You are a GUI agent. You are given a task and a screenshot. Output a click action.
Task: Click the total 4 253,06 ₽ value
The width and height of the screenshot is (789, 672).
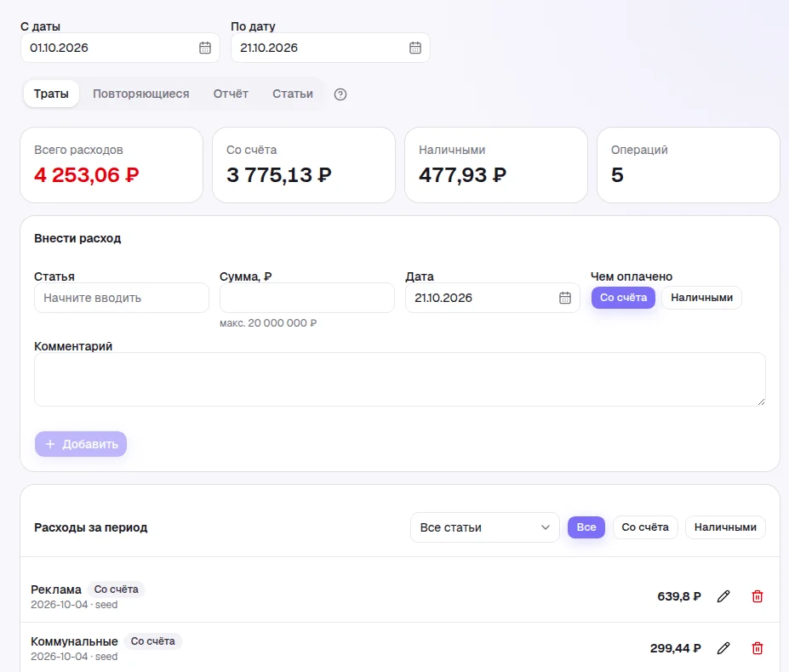click(87, 175)
